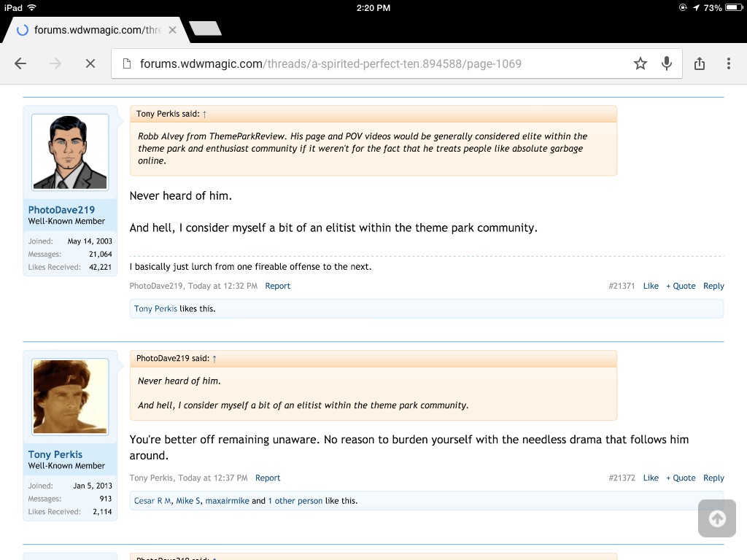Tap the microphone voice search icon
Image resolution: width=747 pixels, height=560 pixels.
tap(666, 63)
